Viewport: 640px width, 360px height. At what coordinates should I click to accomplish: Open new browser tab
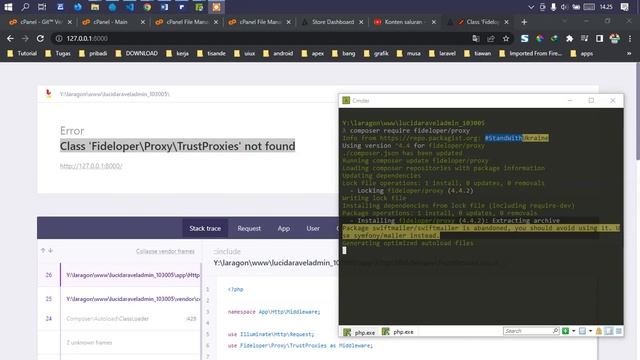(524, 22)
